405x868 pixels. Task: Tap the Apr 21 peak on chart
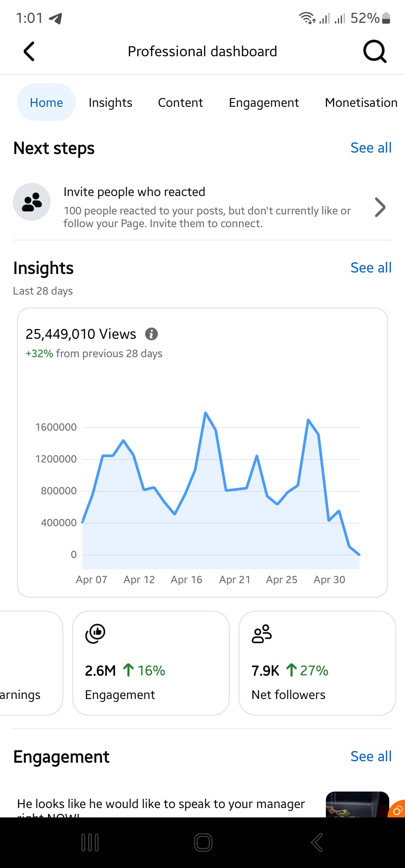click(257, 456)
